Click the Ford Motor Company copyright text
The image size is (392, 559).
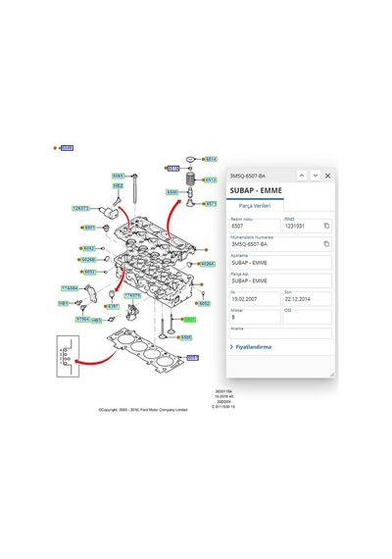pyautogui.click(x=143, y=410)
